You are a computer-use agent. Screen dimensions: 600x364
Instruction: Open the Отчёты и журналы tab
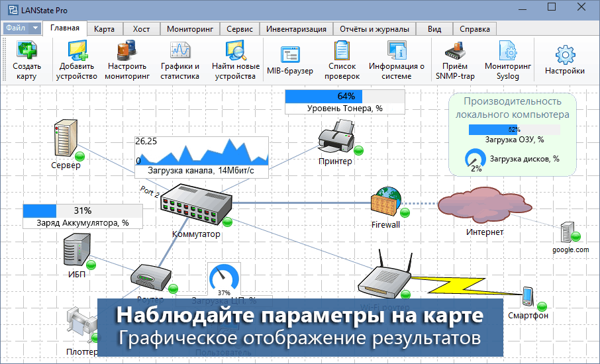(374, 29)
